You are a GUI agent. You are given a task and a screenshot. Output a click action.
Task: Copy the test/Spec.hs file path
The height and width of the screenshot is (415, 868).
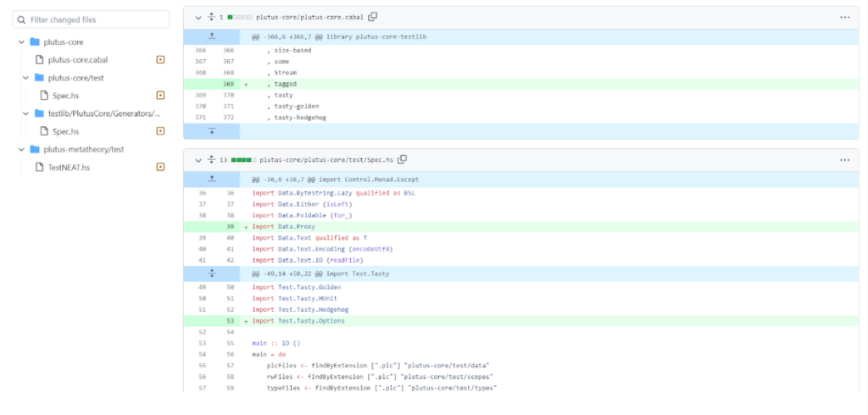(x=403, y=159)
